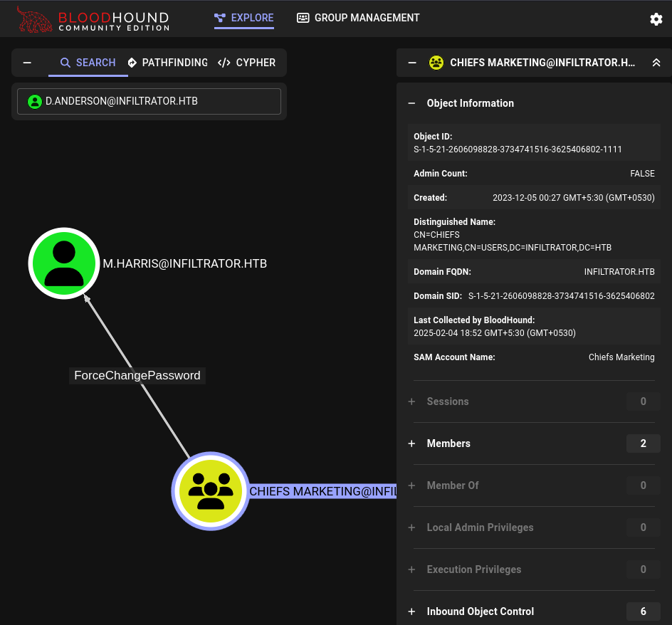The height and width of the screenshot is (625, 672).
Task: Select the Search tab
Action: click(88, 63)
